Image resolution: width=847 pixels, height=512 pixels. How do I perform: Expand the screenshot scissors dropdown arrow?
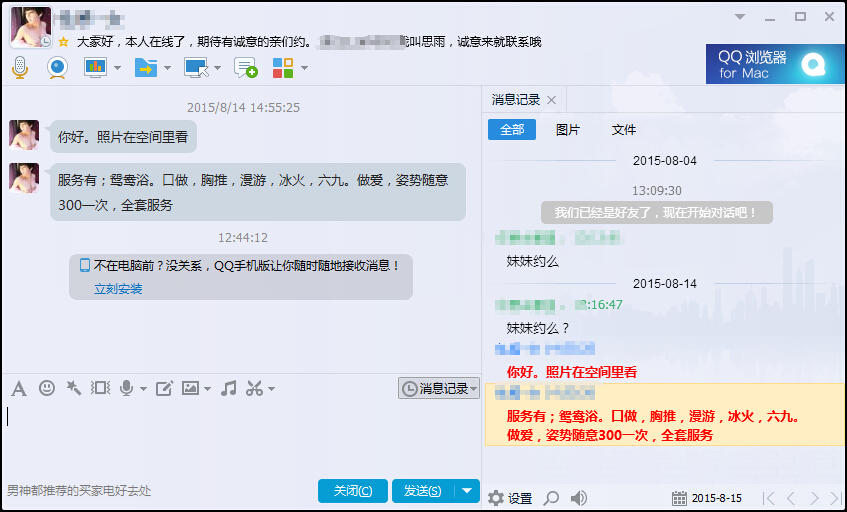coord(271,388)
